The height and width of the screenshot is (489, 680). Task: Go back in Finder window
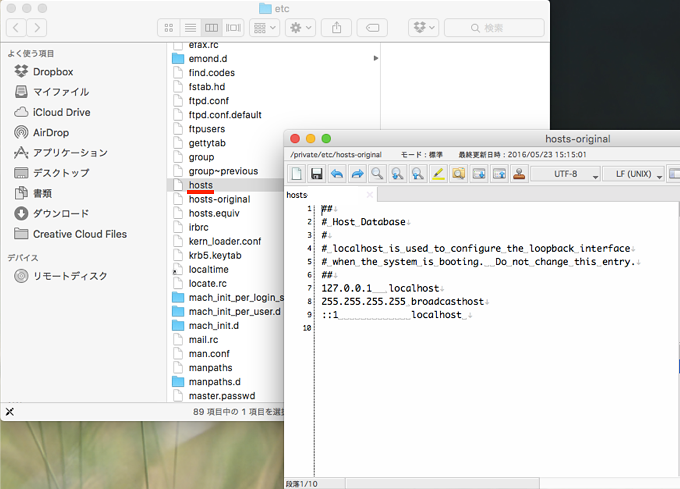pos(16,28)
